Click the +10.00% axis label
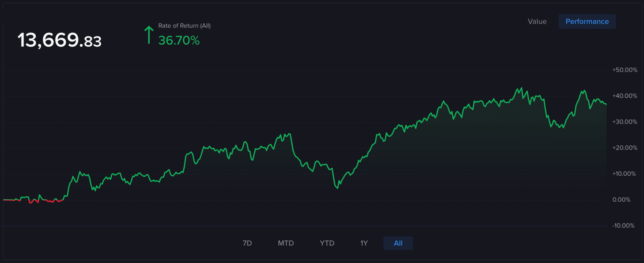 [624, 174]
